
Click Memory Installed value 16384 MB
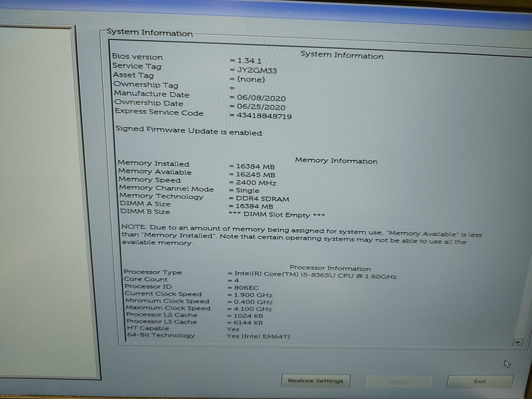(255, 167)
